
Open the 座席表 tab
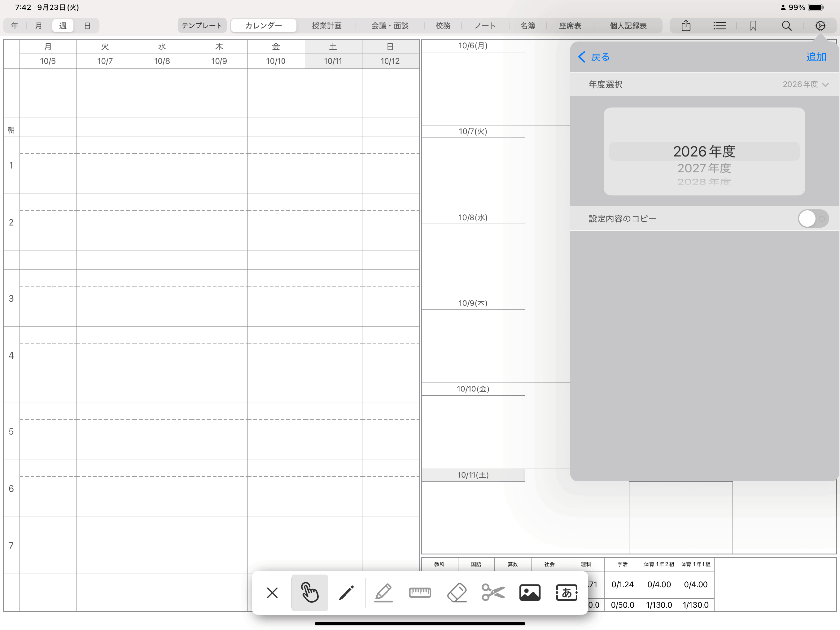570,26
